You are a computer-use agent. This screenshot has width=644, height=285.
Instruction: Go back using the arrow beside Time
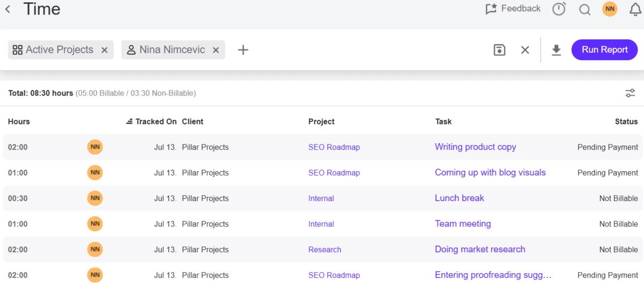(8, 9)
